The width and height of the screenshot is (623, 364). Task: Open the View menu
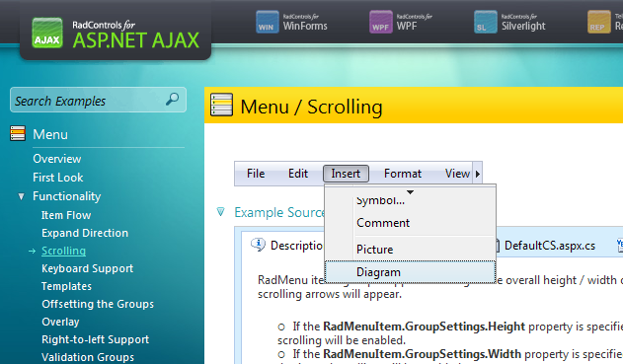click(457, 174)
